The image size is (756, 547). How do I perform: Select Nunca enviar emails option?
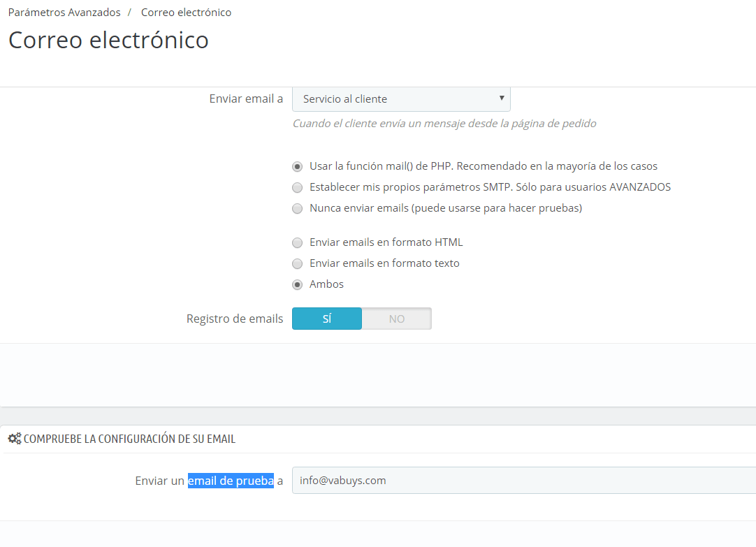tap(298, 209)
